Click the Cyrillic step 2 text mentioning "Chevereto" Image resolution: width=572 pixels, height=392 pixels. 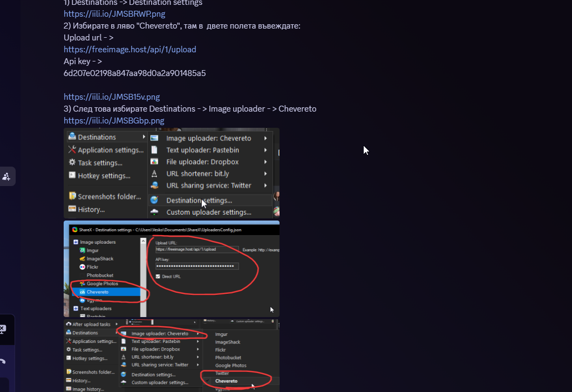tap(182, 26)
